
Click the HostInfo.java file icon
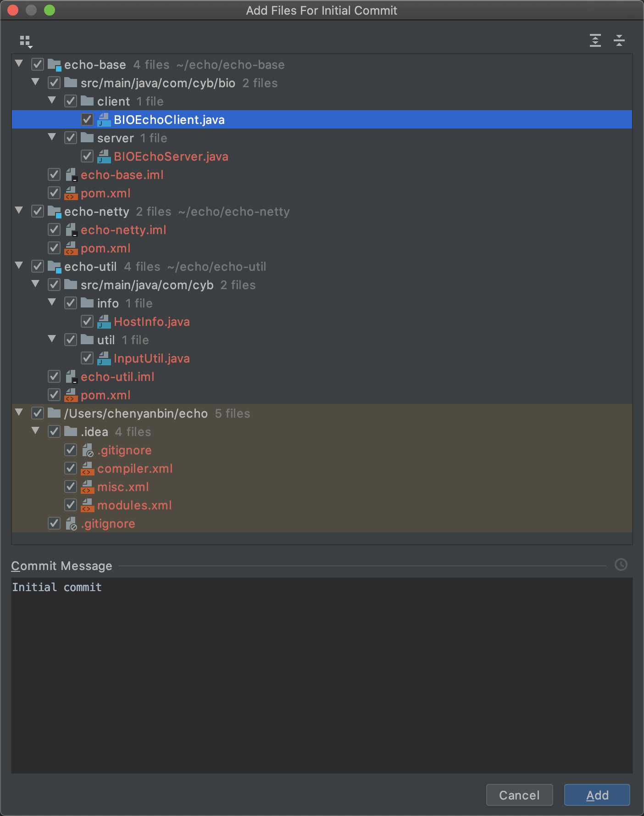click(x=104, y=322)
